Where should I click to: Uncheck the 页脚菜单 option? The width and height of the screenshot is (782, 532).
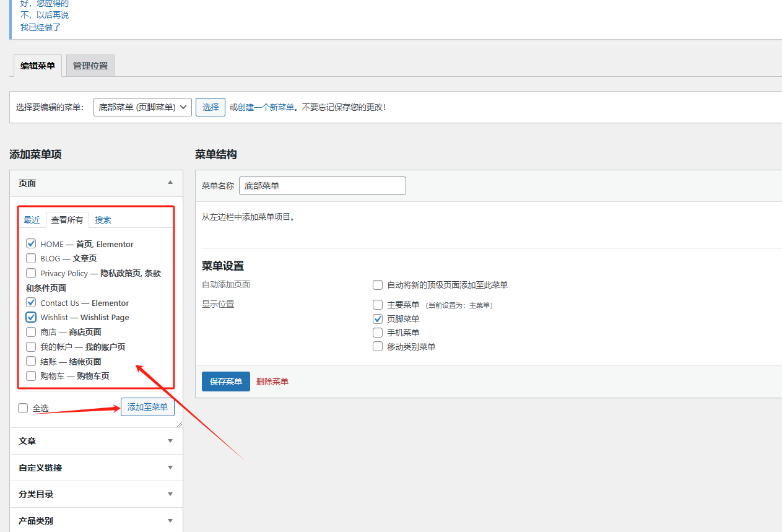click(378, 319)
